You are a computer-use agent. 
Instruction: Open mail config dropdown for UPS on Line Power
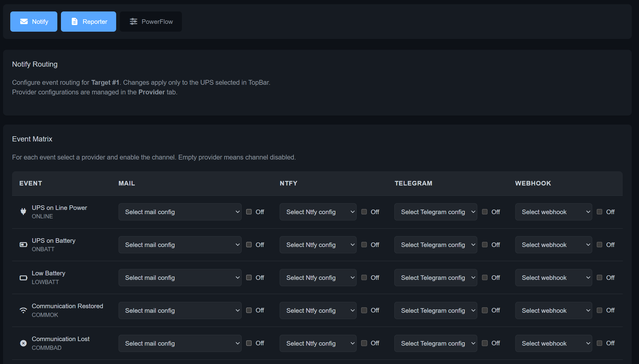click(x=180, y=212)
